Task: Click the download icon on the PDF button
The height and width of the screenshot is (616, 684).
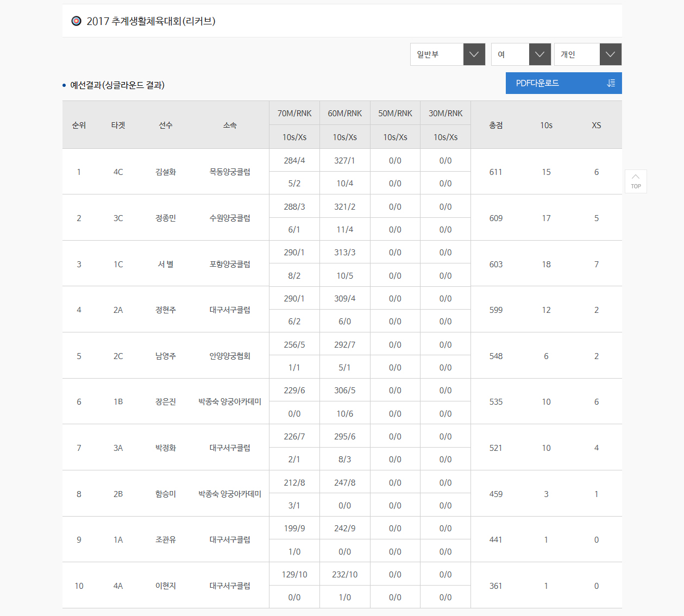Action: (611, 83)
